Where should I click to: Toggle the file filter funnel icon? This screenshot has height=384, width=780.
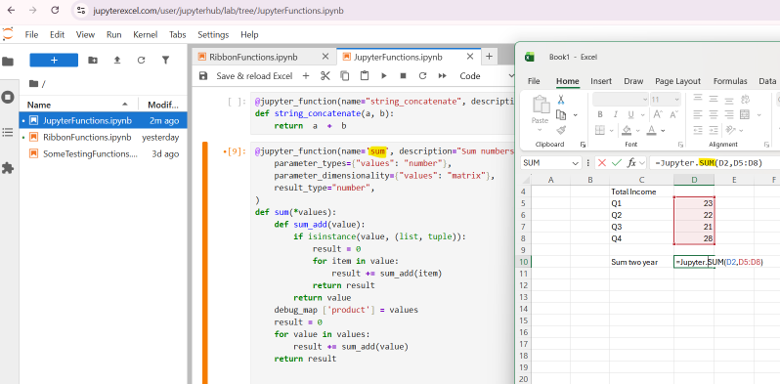166,60
